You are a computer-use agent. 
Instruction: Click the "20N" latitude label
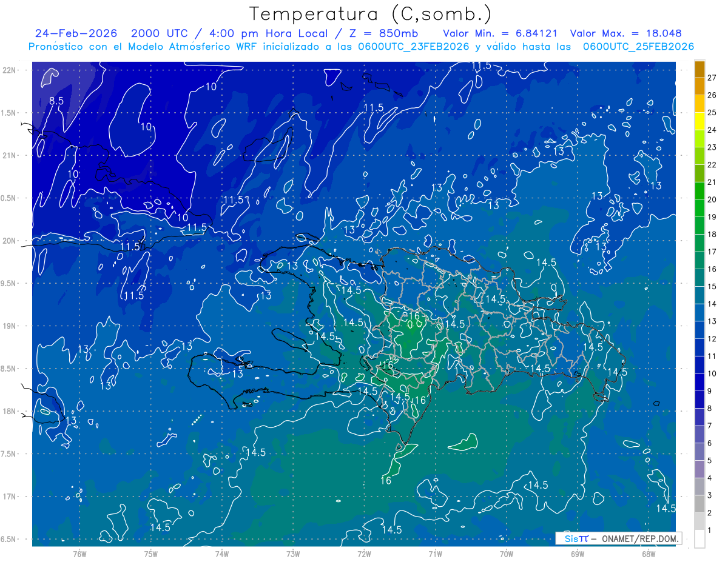tap(8, 241)
